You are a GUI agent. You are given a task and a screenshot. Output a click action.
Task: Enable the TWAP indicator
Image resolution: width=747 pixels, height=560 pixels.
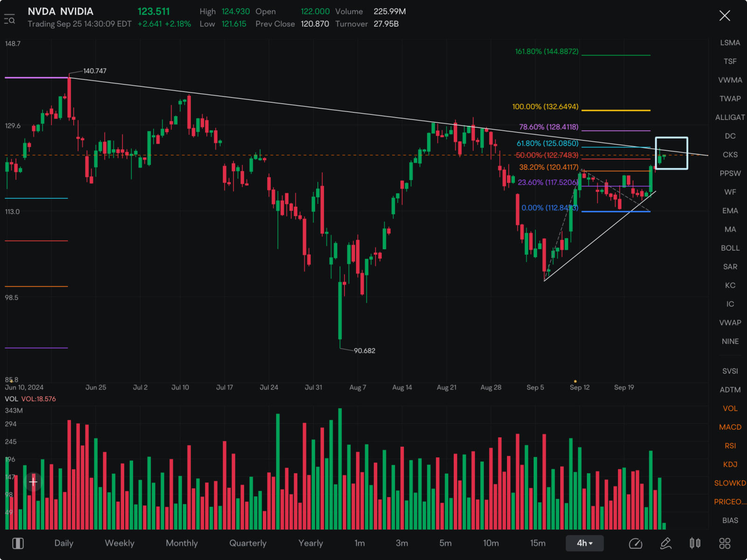730,99
